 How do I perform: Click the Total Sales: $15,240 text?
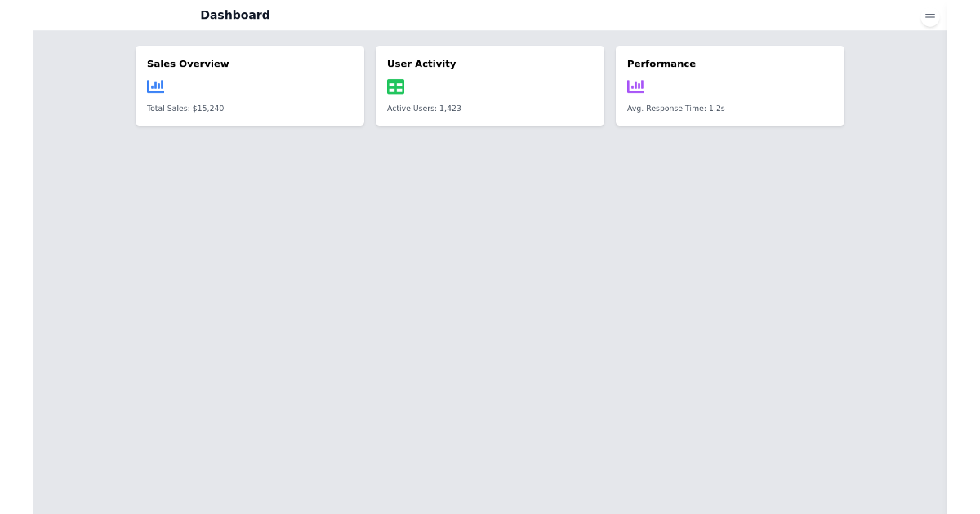[x=185, y=108]
